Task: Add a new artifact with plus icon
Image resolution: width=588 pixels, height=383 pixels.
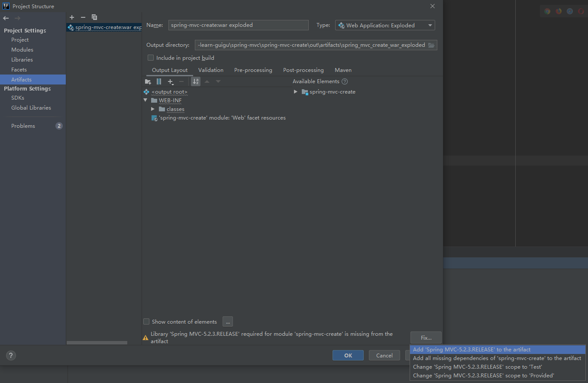Action: [x=72, y=17]
